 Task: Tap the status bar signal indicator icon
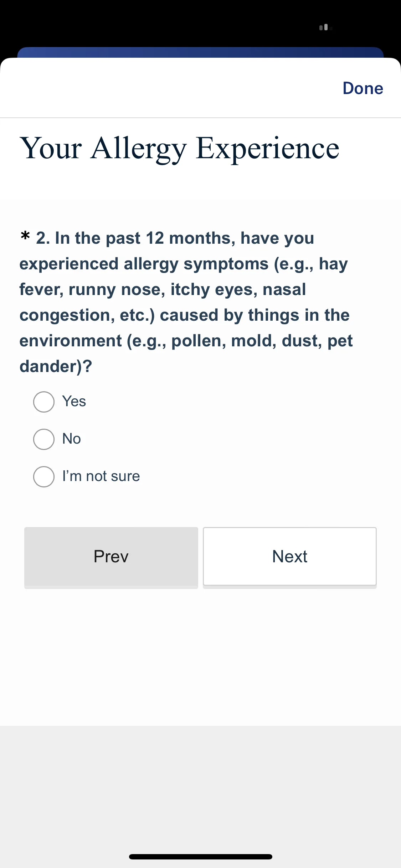pos(326,27)
